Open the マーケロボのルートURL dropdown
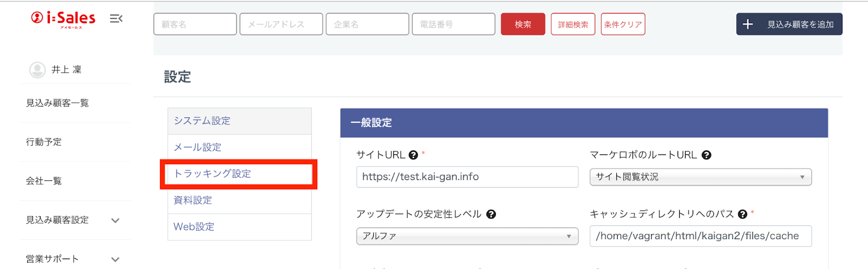The height and width of the screenshot is (269, 868). (x=700, y=177)
